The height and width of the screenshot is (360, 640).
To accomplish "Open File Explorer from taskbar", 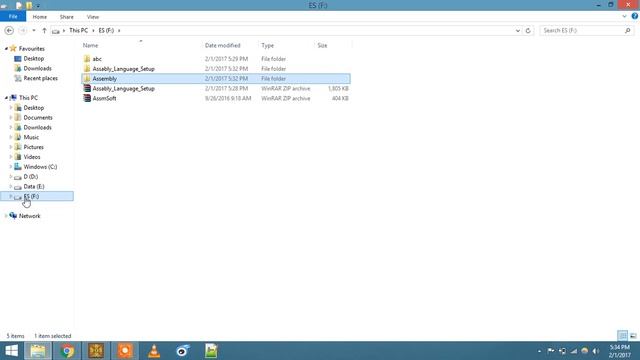I will pos(38,351).
